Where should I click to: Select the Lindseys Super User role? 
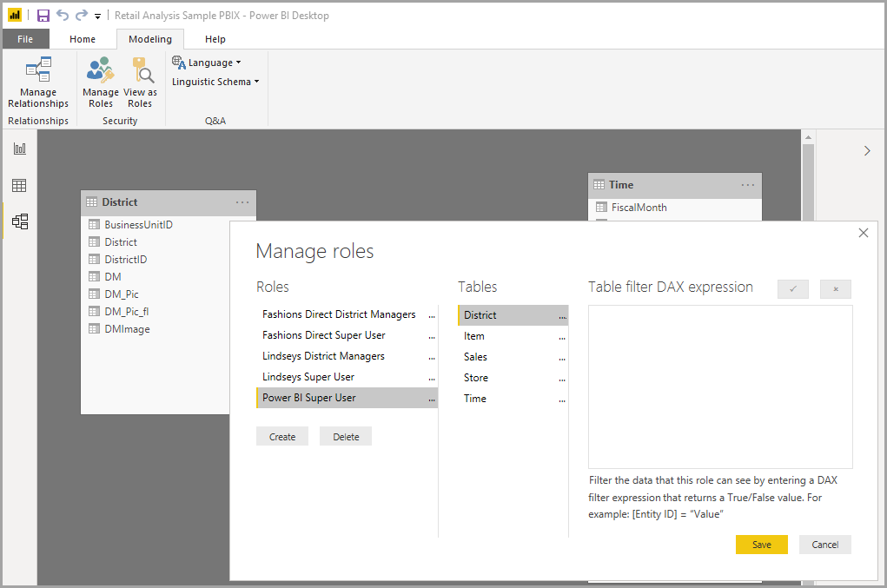tap(308, 377)
